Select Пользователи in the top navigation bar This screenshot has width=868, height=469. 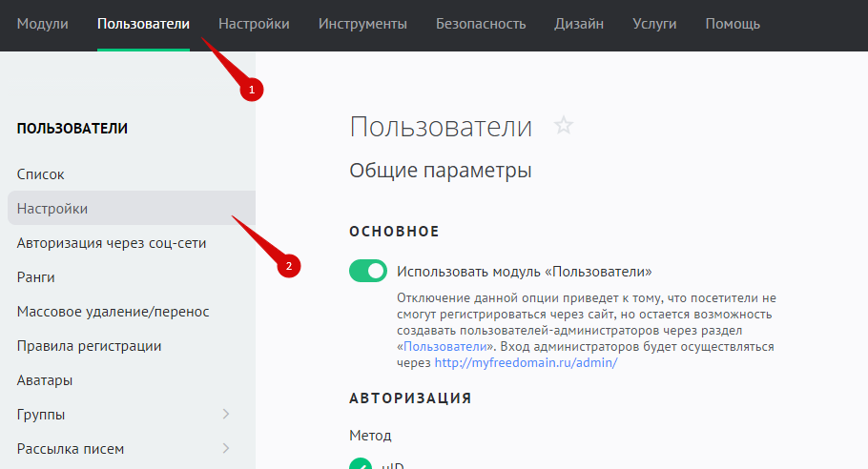point(143,24)
